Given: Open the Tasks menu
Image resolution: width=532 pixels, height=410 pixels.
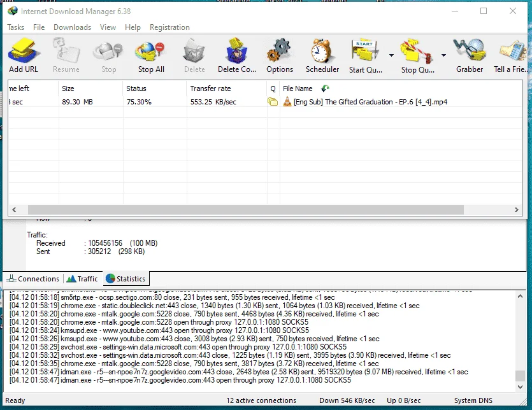Looking at the screenshot, I should [15, 27].
